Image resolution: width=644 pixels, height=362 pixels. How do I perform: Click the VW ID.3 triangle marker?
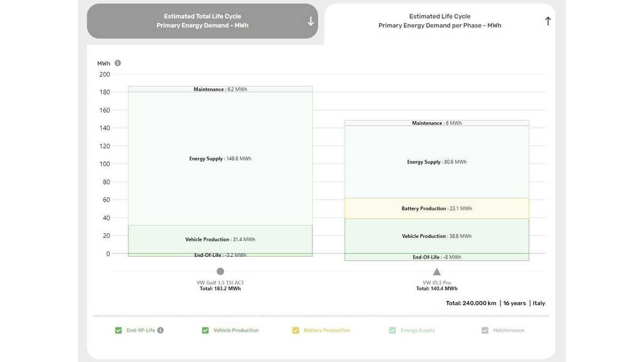pos(437,272)
